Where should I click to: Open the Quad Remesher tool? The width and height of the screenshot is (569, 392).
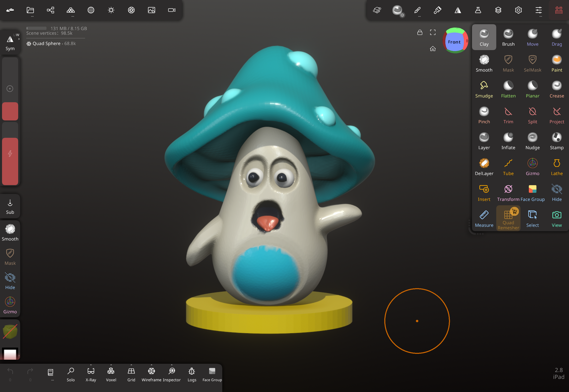508,218
